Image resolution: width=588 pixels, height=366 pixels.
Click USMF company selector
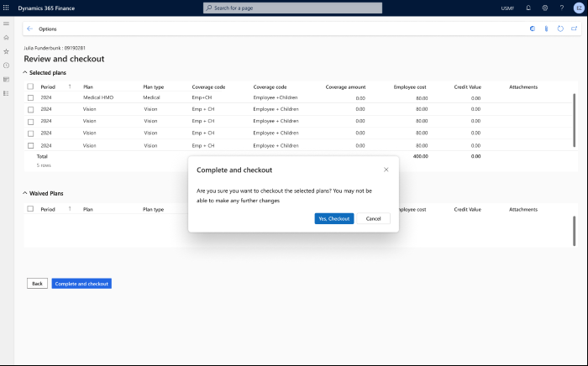(x=507, y=8)
